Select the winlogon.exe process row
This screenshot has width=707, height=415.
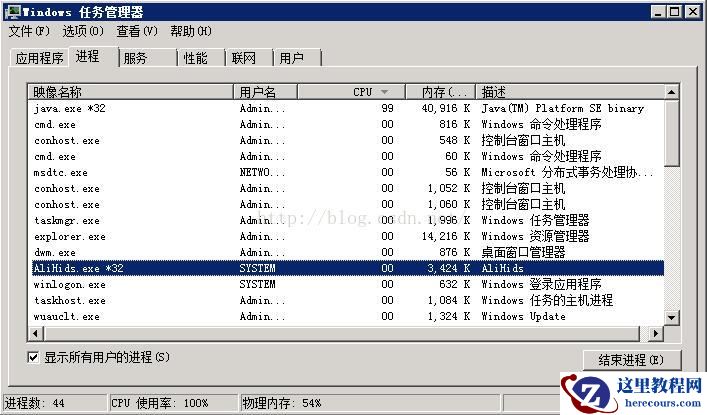pos(348,285)
